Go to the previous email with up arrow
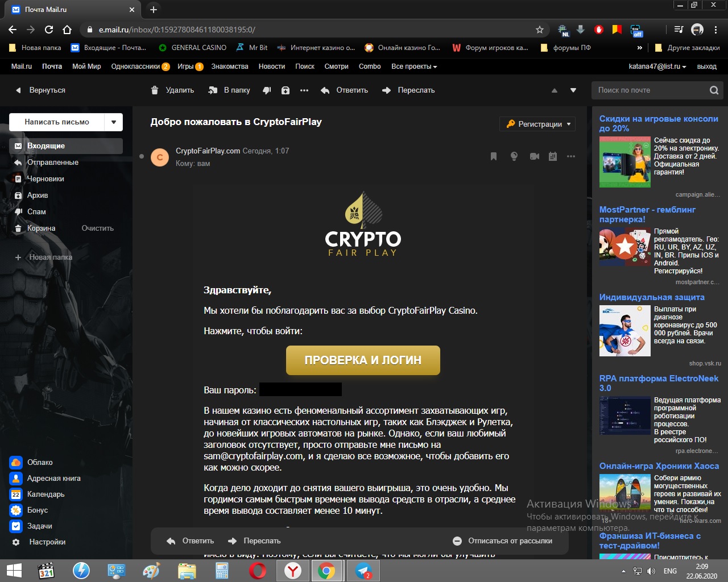Viewport: 728px width, 582px height. tap(555, 90)
